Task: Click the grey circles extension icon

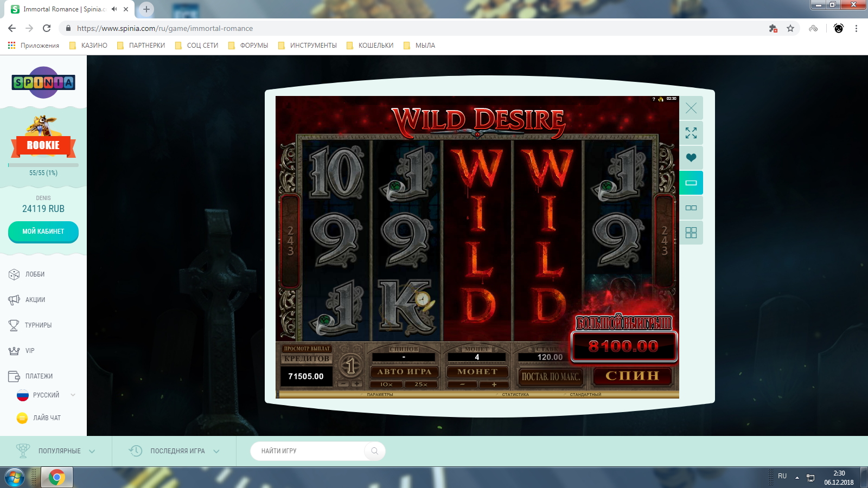Action: pyautogui.click(x=813, y=28)
